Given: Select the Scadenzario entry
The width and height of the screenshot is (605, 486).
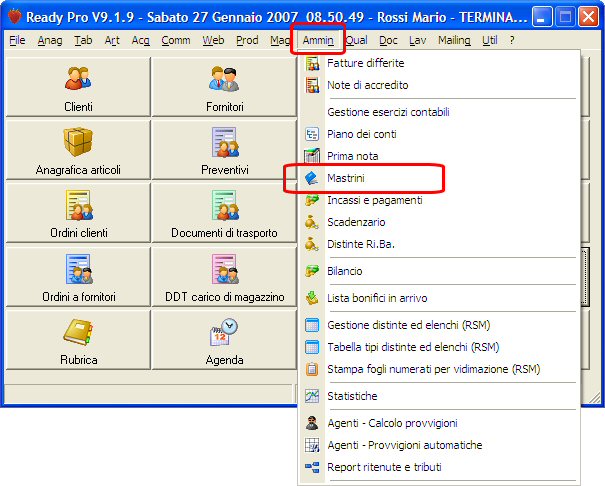Looking at the screenshot, I should tap(439, 222).
